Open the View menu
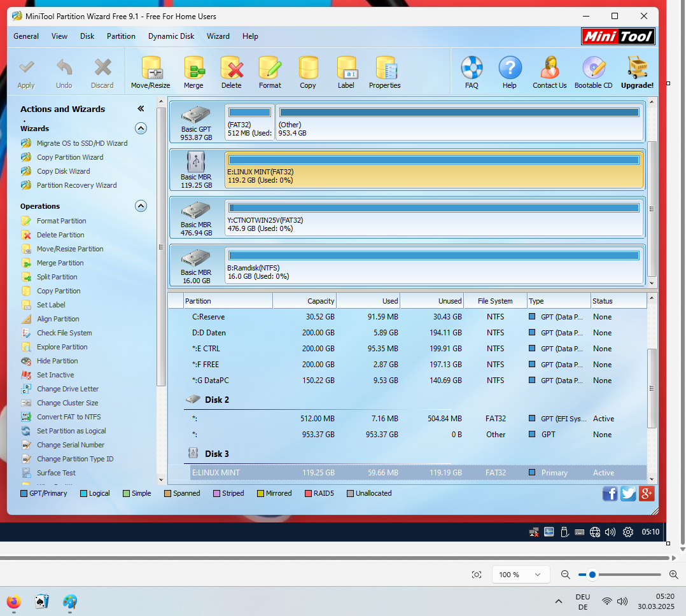The height and width of the screenshot is (616, 686). tap(60, 36)
